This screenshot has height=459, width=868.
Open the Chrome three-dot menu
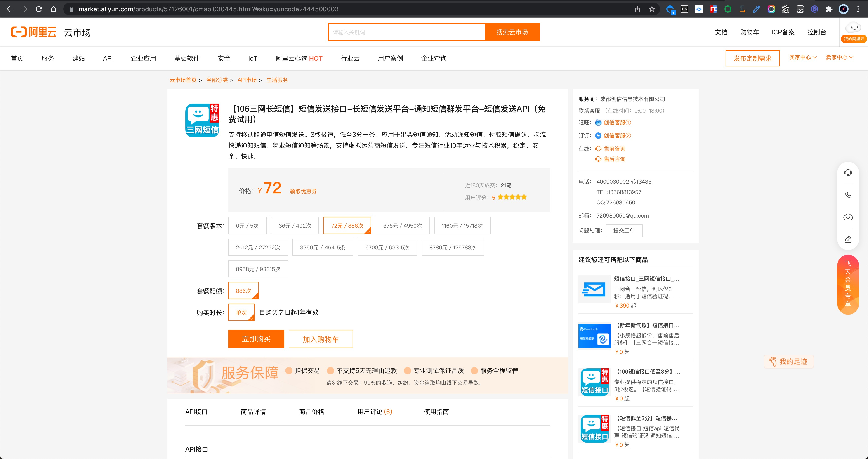pyautogui.click(x=858, y=9)
